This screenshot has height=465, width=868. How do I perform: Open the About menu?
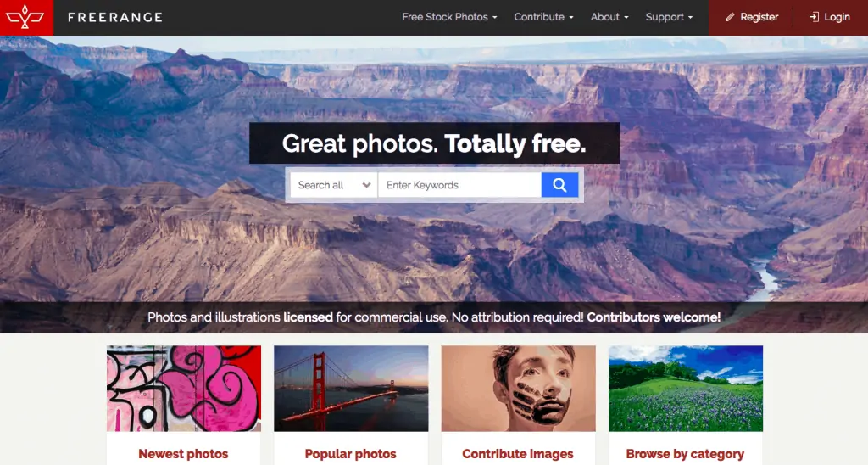(x=609, y=17)
